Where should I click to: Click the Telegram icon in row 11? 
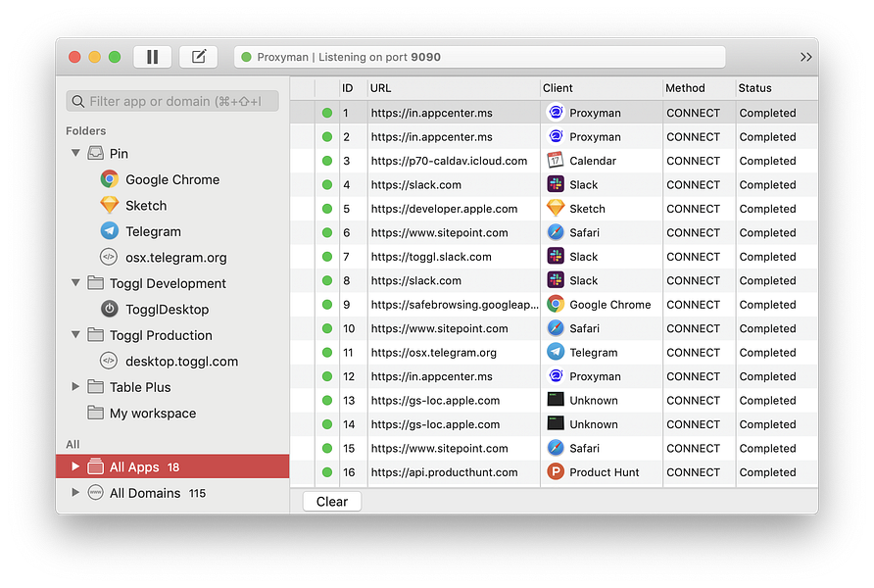click(556, 352)
